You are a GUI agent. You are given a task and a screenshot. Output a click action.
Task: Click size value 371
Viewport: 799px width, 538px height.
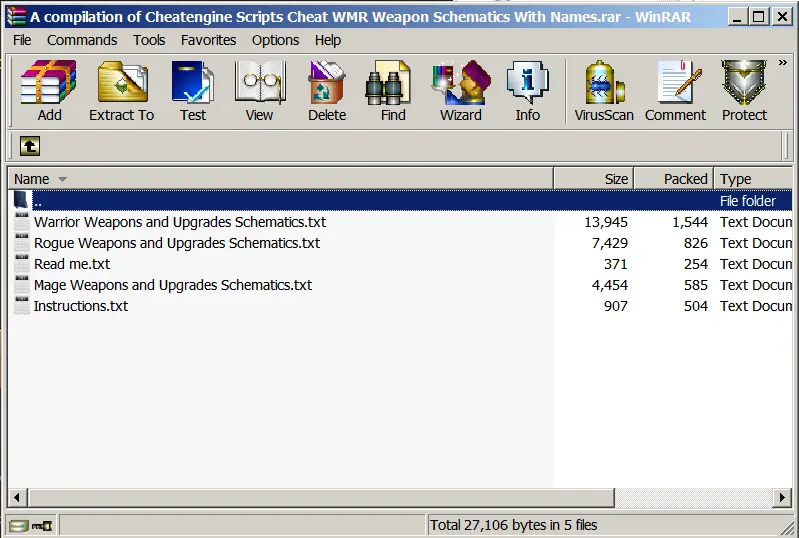pos(616,264)
